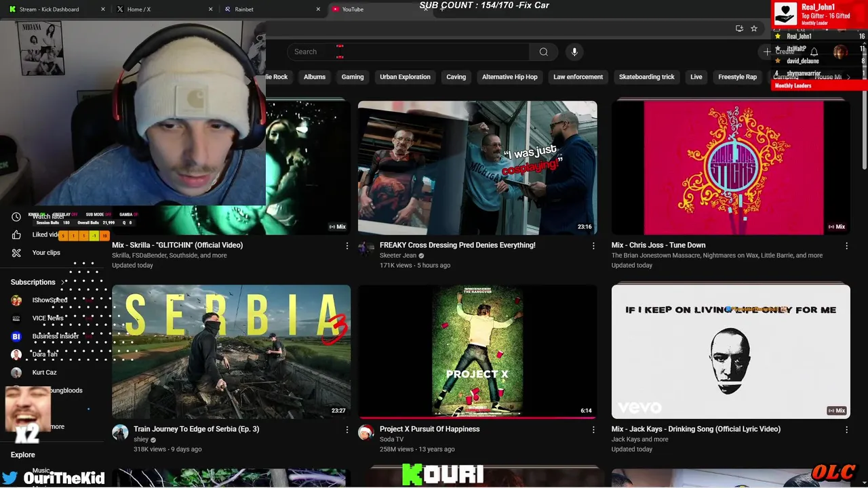Open the account avatar menu

point(840,52)
